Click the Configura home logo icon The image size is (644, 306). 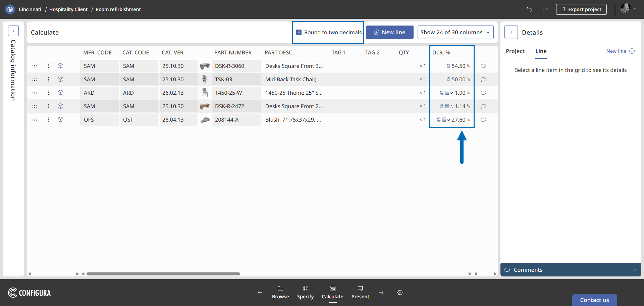coord(10,9)
